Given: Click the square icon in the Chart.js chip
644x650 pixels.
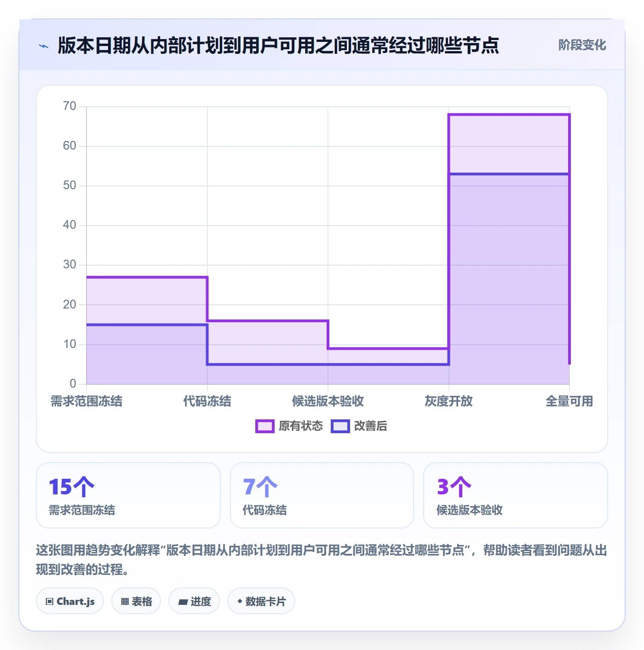Looking at the screenshot, I should 50,602.
